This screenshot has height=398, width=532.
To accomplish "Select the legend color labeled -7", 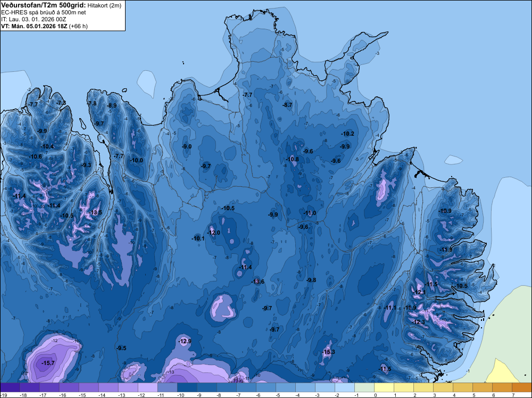I will pos(246,387).
